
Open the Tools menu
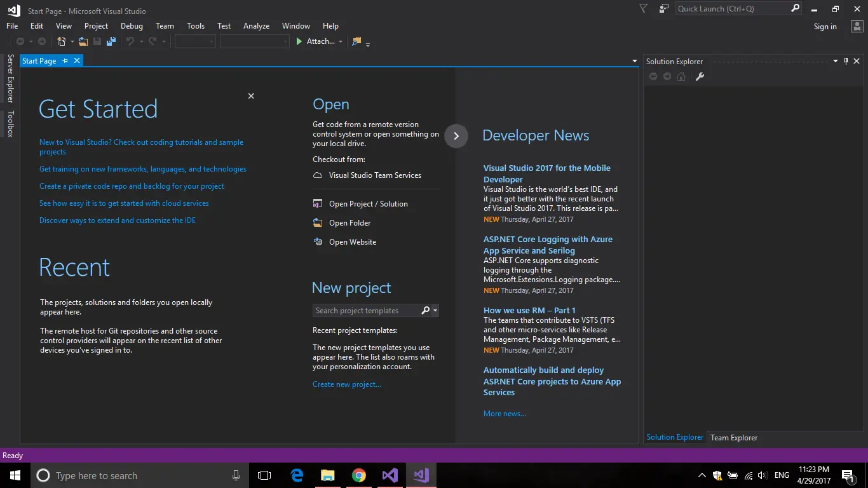(196, 26)
